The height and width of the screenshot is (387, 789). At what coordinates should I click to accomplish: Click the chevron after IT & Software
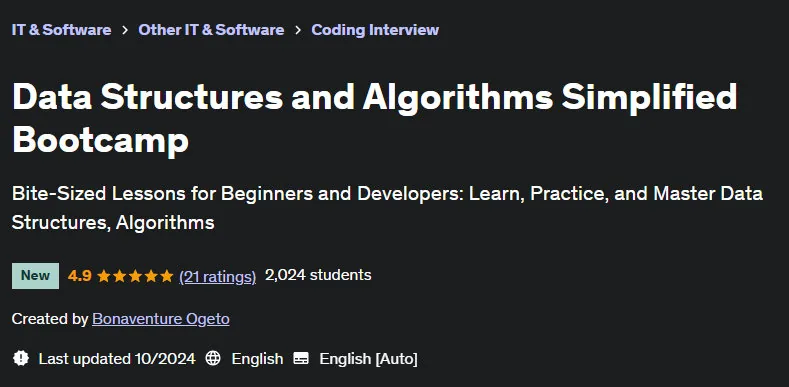tap(125, 30)
